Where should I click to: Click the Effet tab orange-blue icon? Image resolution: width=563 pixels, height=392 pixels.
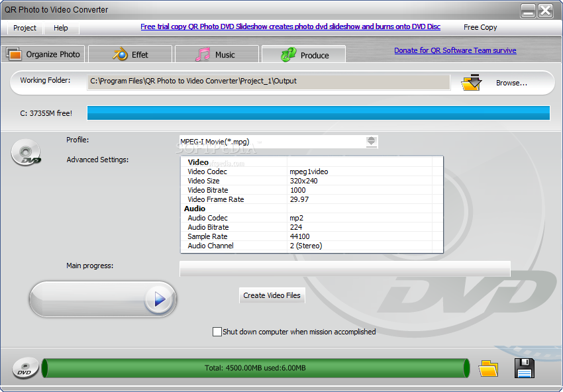[x=121, y=54]
